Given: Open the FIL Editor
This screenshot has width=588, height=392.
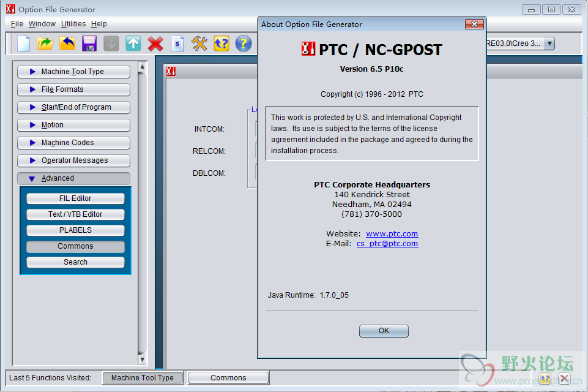Looking at the screenshot, I should coord(75,198).
